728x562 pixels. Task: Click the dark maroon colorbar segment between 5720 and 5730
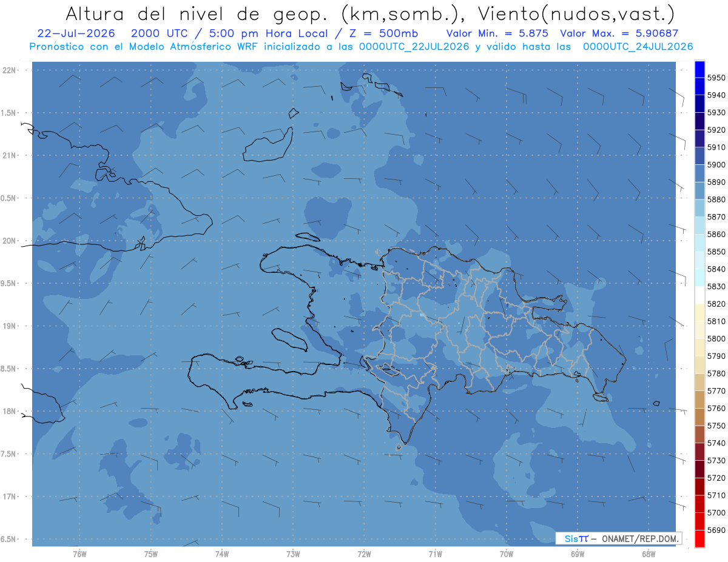699,469
